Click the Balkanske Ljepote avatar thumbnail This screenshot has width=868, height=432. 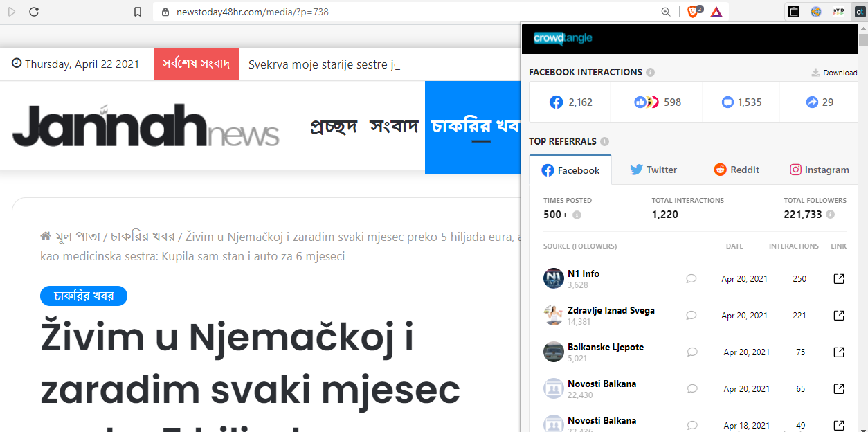pyautogui.click(x=554, y=352)
